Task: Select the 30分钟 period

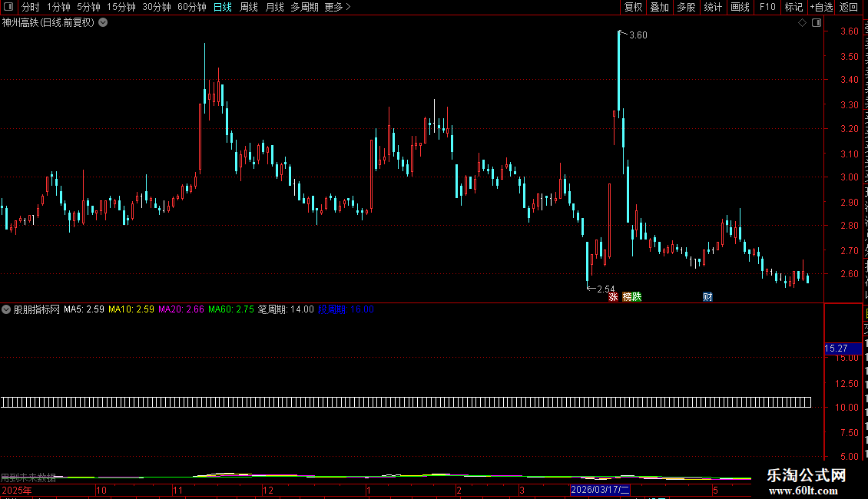Action: (x=157, y=7)
